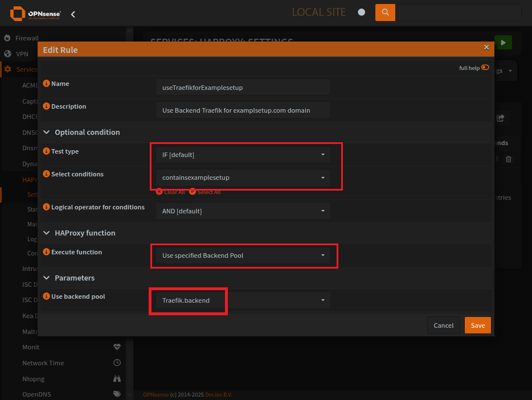Open the Network Time sidebar item
Viewport: 532px width, 400px height.
click(43, 362)
